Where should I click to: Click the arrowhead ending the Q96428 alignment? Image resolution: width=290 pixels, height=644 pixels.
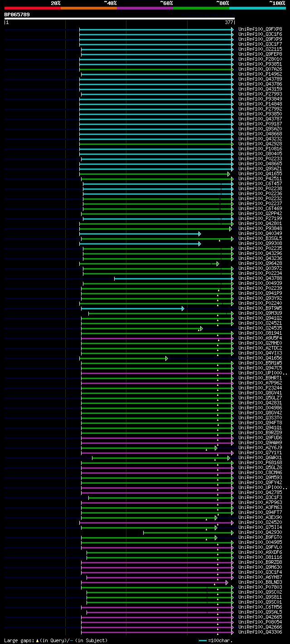pos(217,264)
